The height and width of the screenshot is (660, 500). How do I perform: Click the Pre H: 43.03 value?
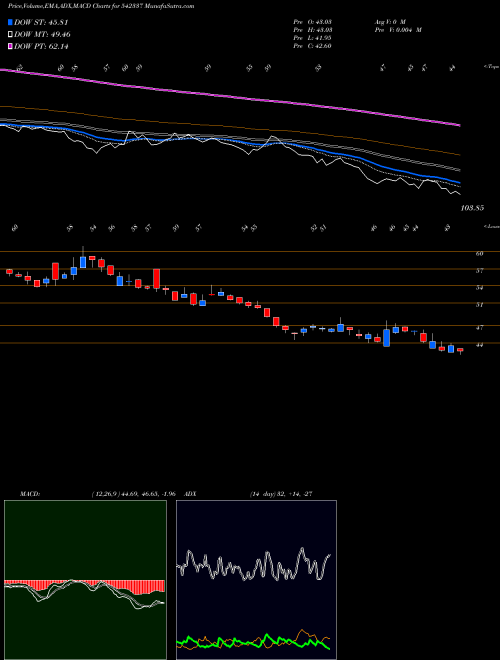[312, 30]
